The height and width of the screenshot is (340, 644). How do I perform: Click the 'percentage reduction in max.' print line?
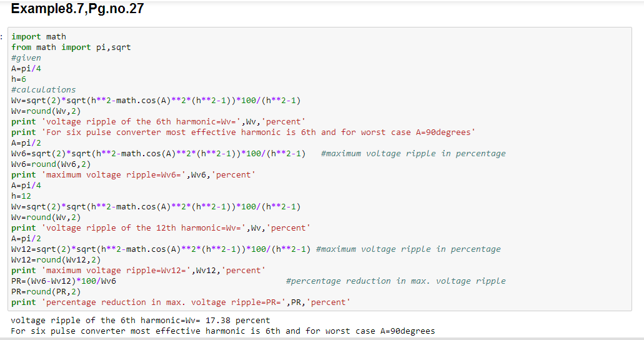[x=181, y=302]
